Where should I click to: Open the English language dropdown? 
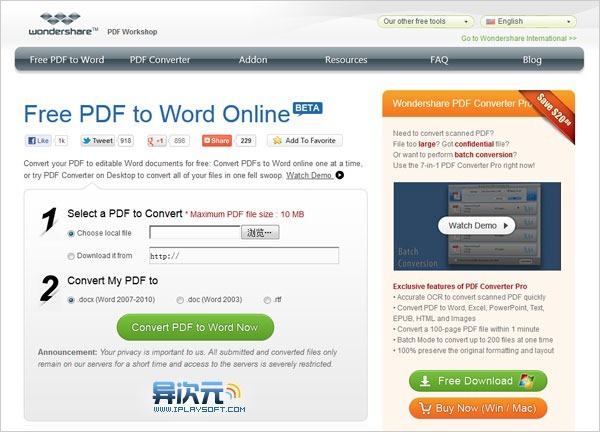coord(528,21)
